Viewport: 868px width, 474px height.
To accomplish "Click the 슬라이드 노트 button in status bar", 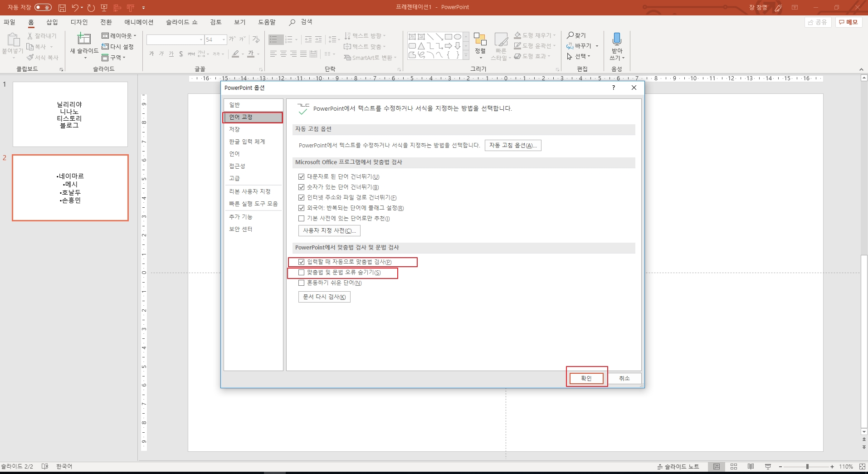I will (x=678, y=466).
